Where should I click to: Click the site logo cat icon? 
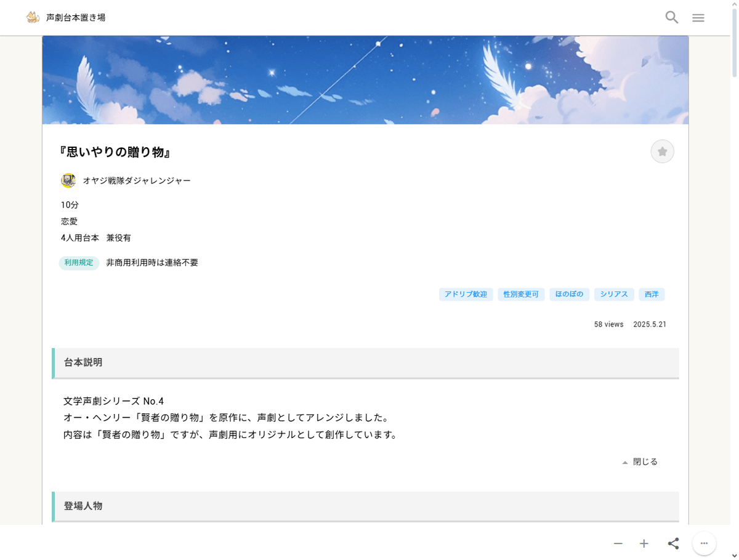(x=33, y=17)
